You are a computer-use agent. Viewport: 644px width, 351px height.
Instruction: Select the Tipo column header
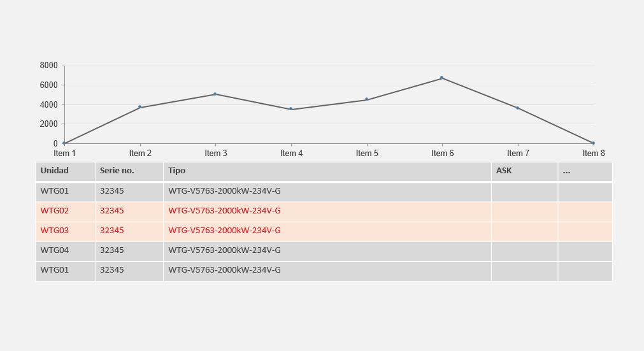click(x=177, y=171)
